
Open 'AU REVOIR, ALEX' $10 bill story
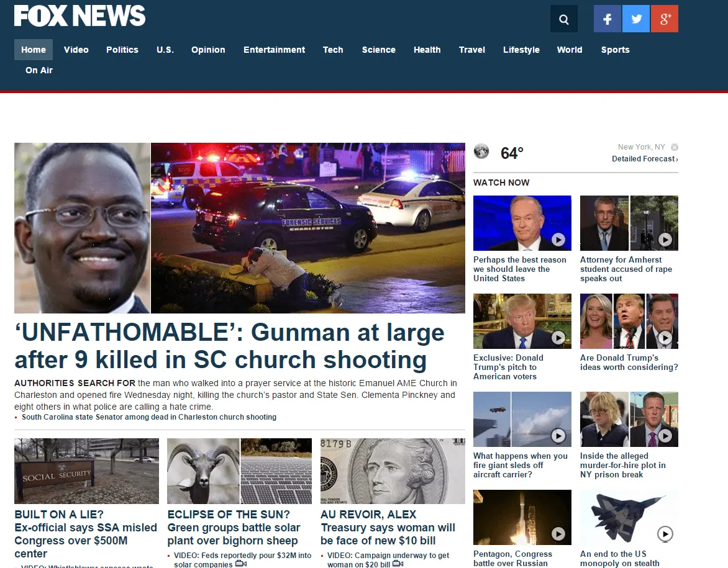(388, 528)
